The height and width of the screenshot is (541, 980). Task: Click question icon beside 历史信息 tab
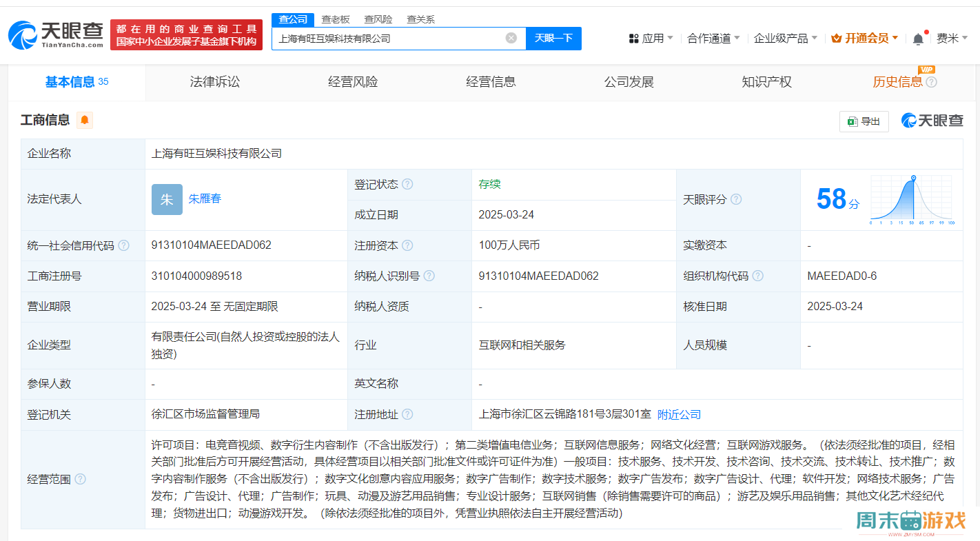pyautogui.click(x=931, y=82)
